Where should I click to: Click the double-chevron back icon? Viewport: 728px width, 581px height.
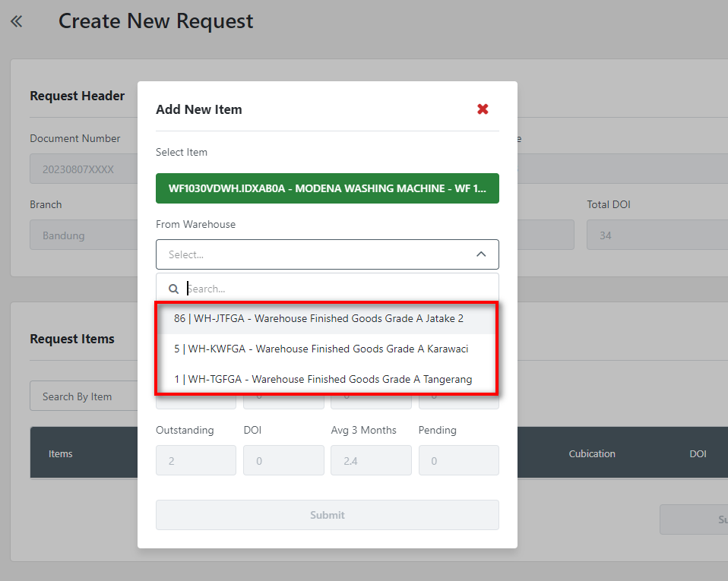click(17, 21)
